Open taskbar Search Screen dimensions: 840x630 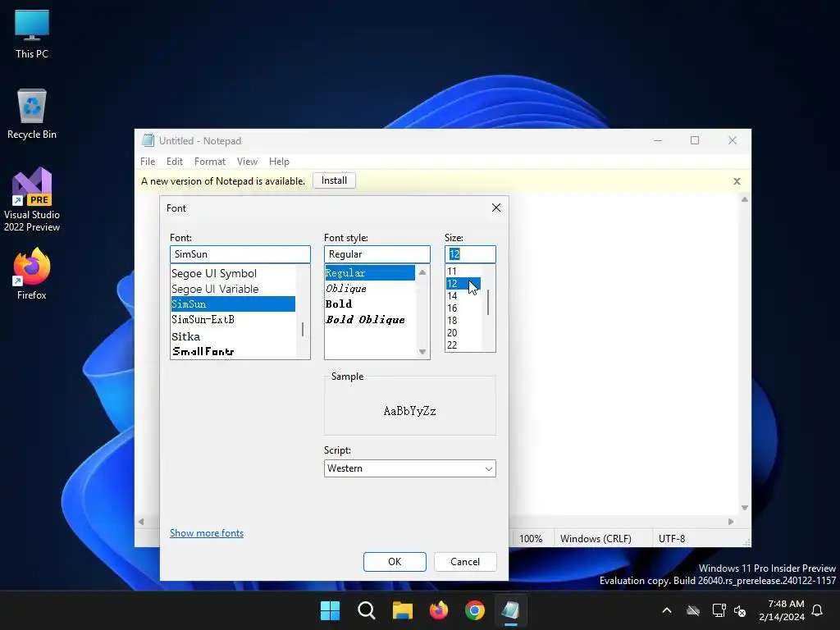click(367, 610)
